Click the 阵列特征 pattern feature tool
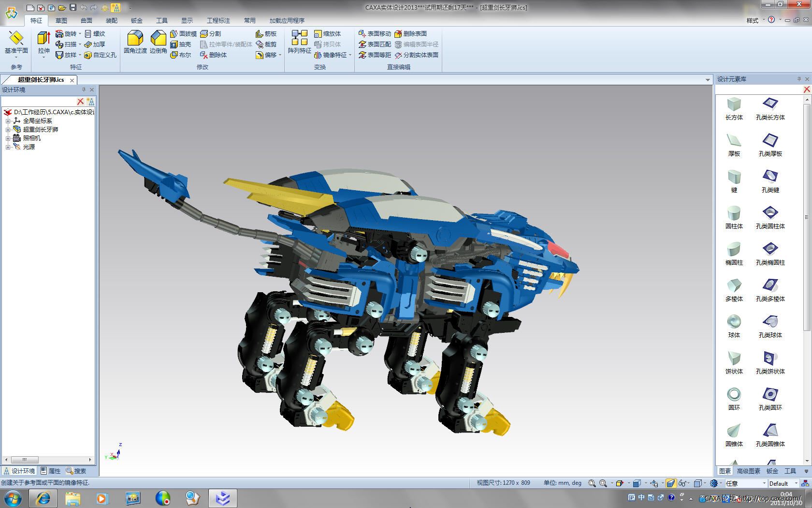 coord(300,43)
